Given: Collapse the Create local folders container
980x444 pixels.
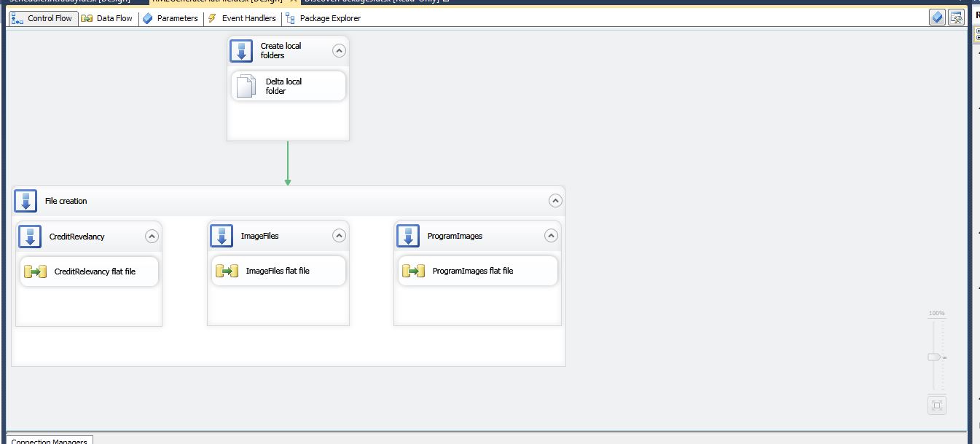Looking at the screenshot, I should pyautogui.click(x=339, y=50).
